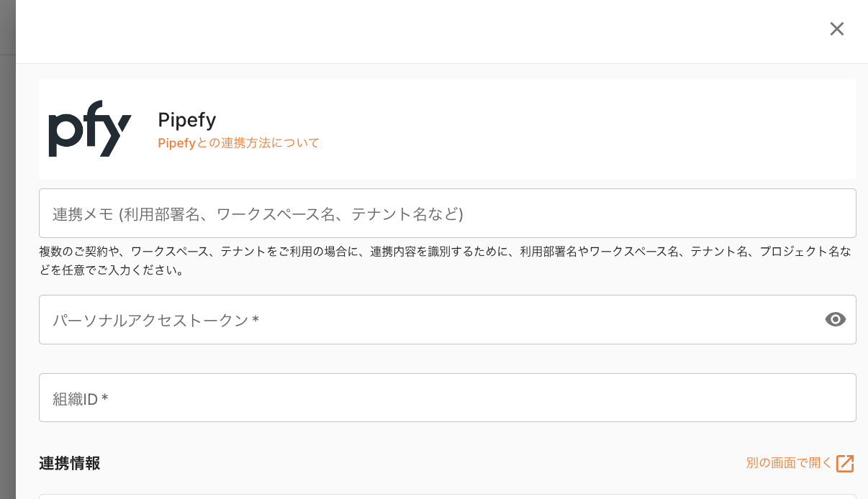This screenshot has height=499, width=868.
Task: Click the 別の画面で開く link text
Action: tap(789, 463)
